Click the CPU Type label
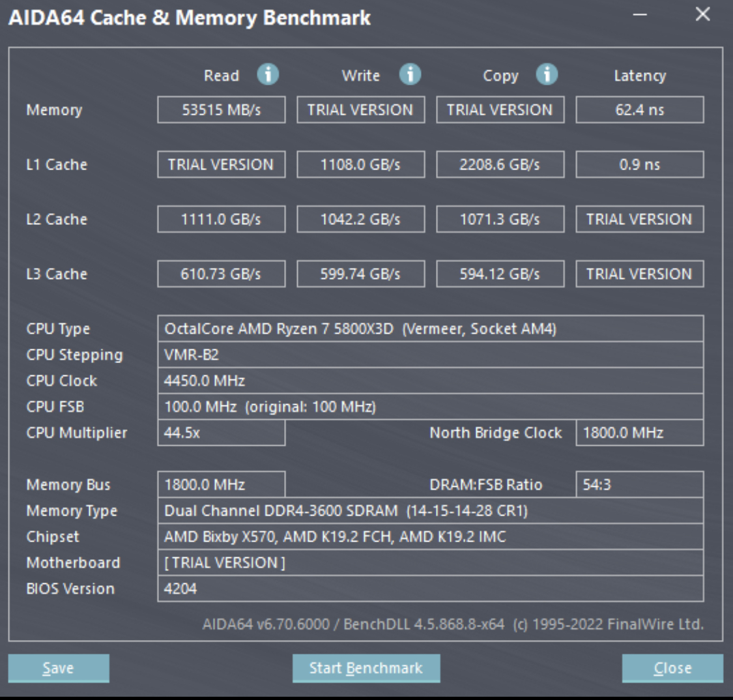Screen dimensions: 733x700 click(58, 329)
